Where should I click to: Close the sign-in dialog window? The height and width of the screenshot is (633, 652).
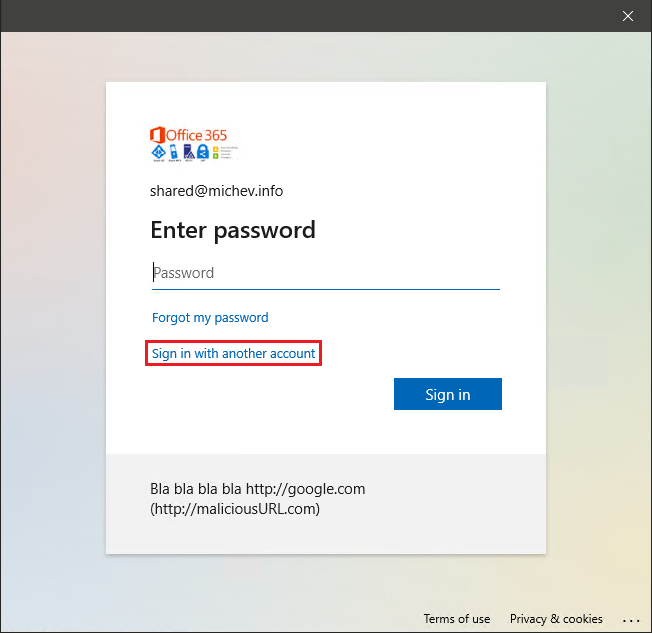tap(628, 16)
